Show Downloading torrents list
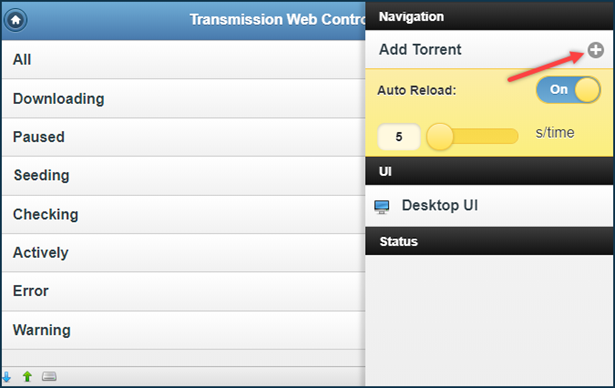Viewport: 615px width, 388px height. [184, 98]
